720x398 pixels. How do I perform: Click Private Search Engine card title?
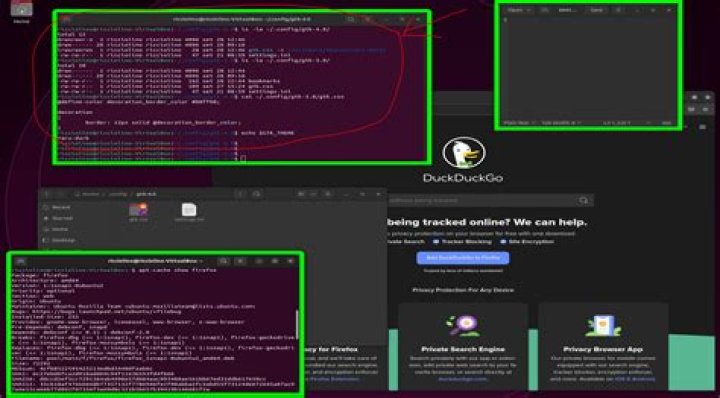[x=463, y=349]
